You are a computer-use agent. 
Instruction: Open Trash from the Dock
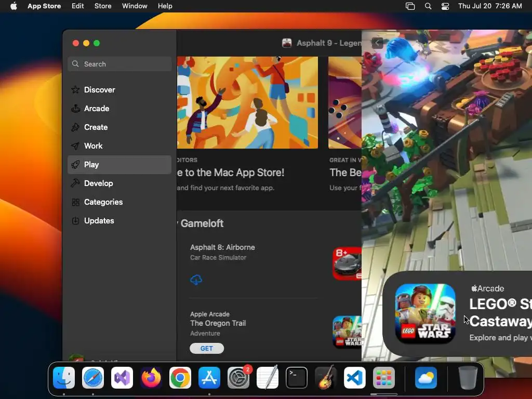point(468,378)
